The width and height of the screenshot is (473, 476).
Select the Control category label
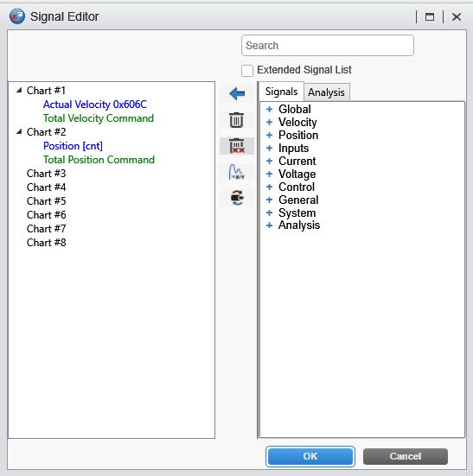tap(297, 187)
